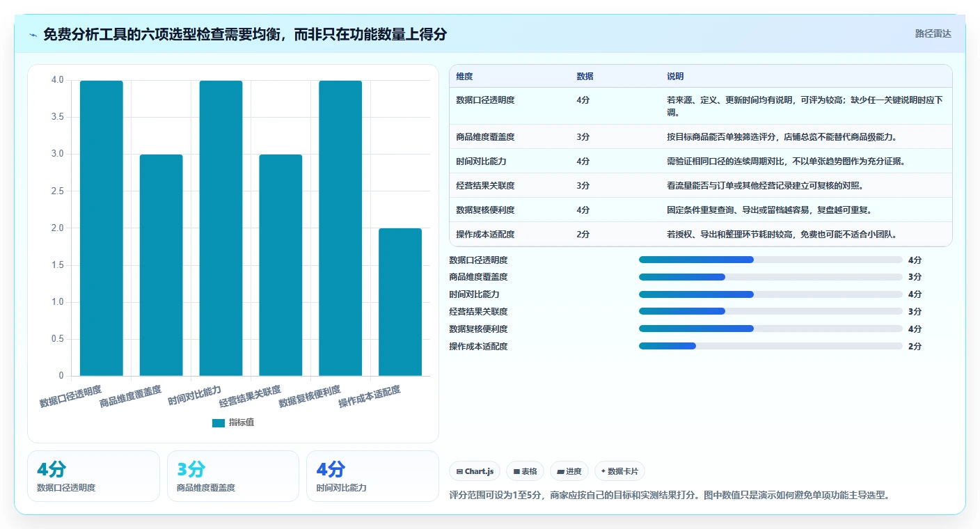This screenshot has width=980, height=529.
Task: Click the 数据 column header
Action: pos(585,77)
